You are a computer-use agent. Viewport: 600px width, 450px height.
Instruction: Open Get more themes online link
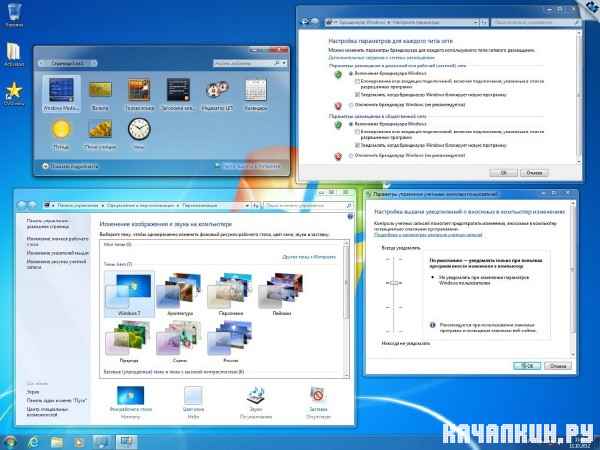[309, 257]
